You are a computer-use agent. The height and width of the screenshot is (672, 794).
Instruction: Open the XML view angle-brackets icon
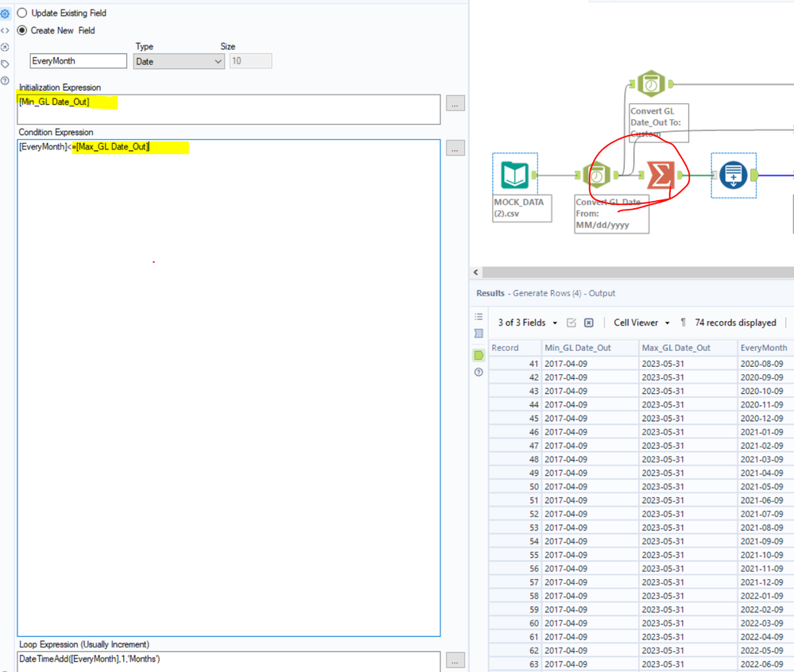point(5,30)
